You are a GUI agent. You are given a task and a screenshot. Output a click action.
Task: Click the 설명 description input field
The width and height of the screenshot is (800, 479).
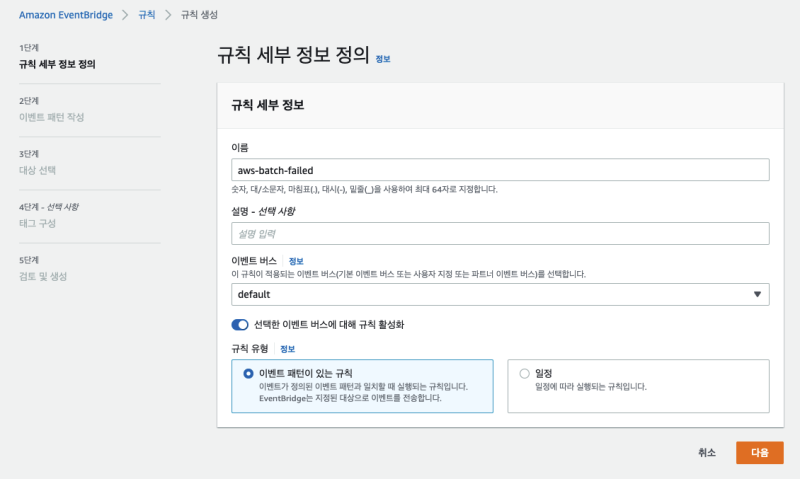coord(499,233)
